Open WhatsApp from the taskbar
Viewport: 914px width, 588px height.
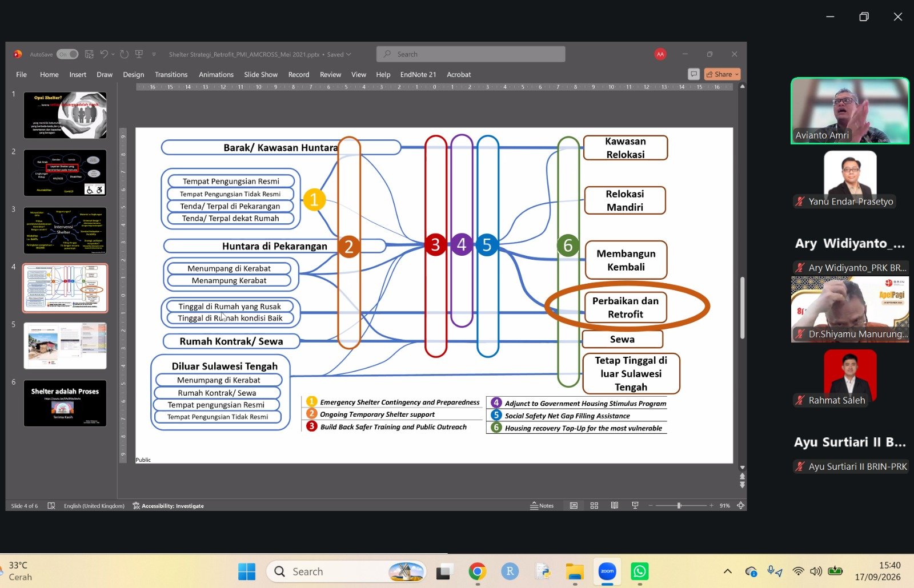click(639, 571)
